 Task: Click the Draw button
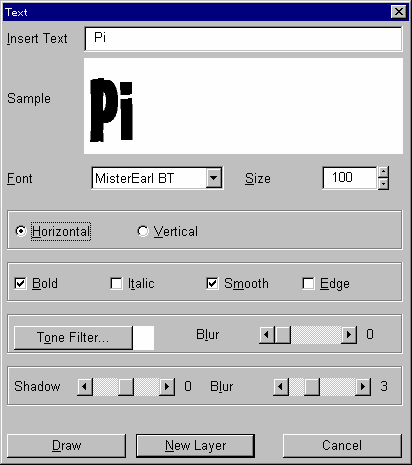pos(66,446)
